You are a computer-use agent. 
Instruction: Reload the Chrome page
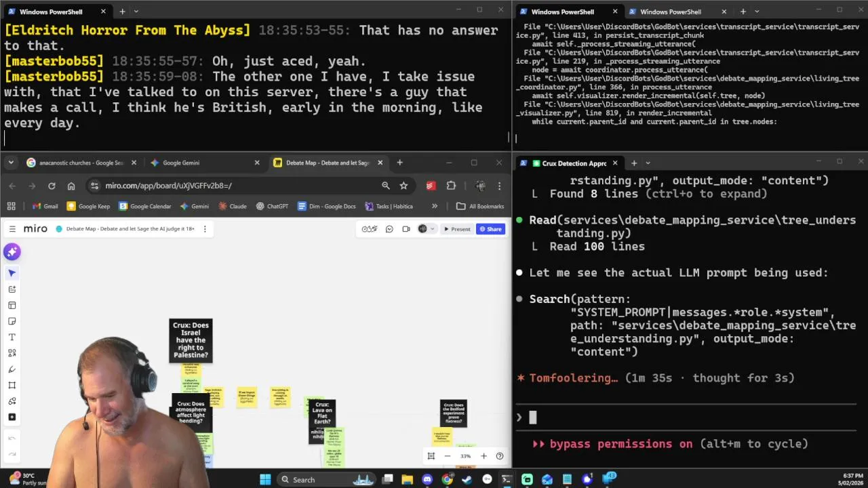click(52, 186)
